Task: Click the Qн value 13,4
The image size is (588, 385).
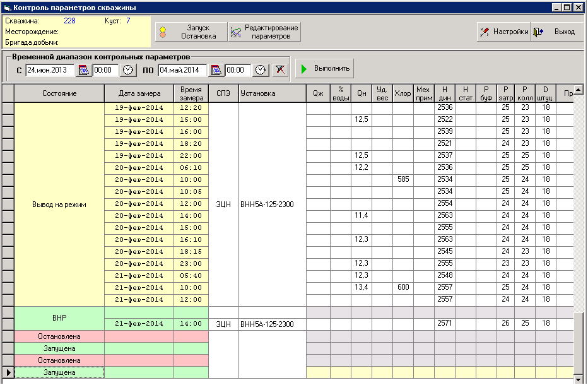Action: point(362,287)
